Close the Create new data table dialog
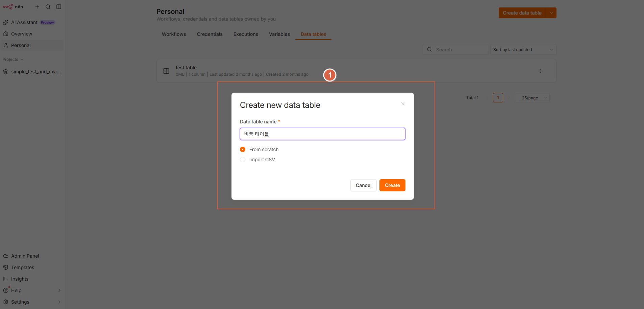The width and height of the screenshot is (644, 309). [x=403, y=104]
